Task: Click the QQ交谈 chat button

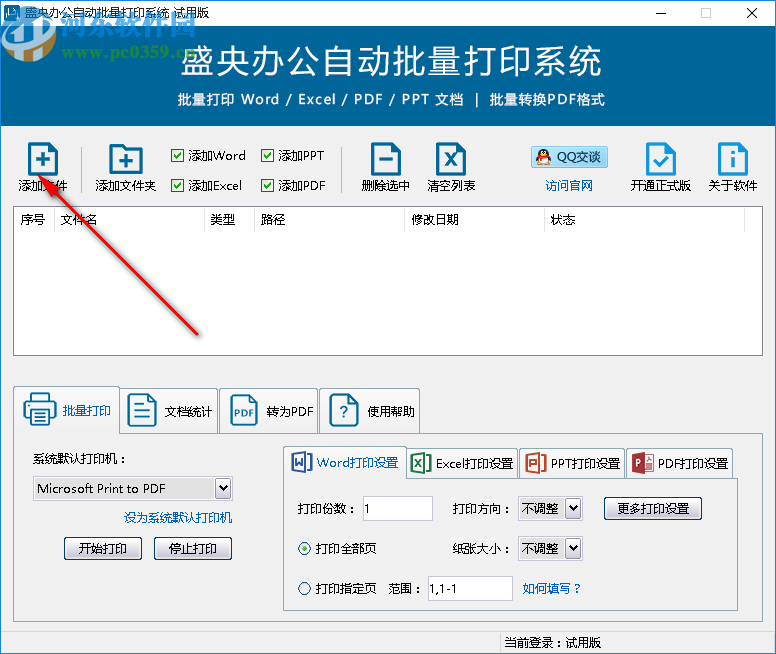Action: click(x=569, y=157)
